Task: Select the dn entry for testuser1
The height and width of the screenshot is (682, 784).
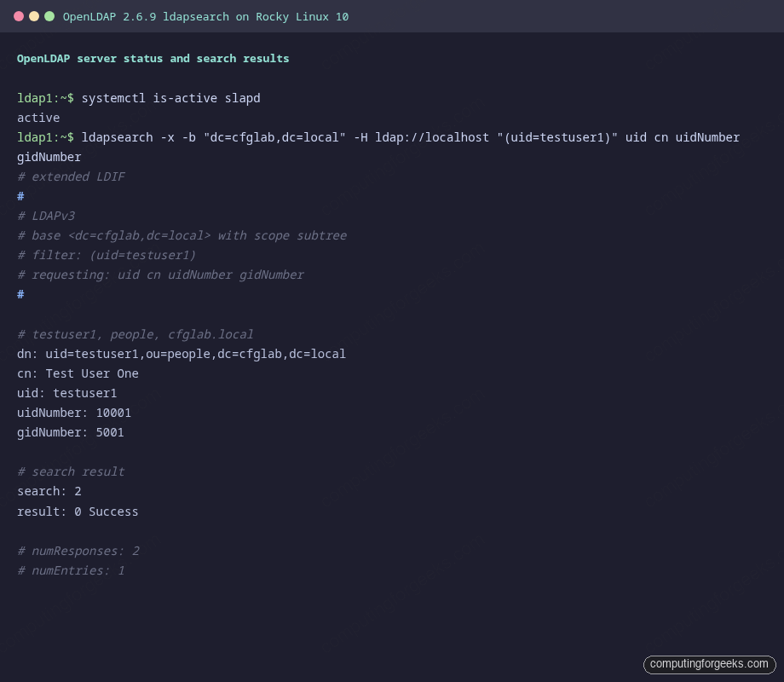Action: [182, 354]
